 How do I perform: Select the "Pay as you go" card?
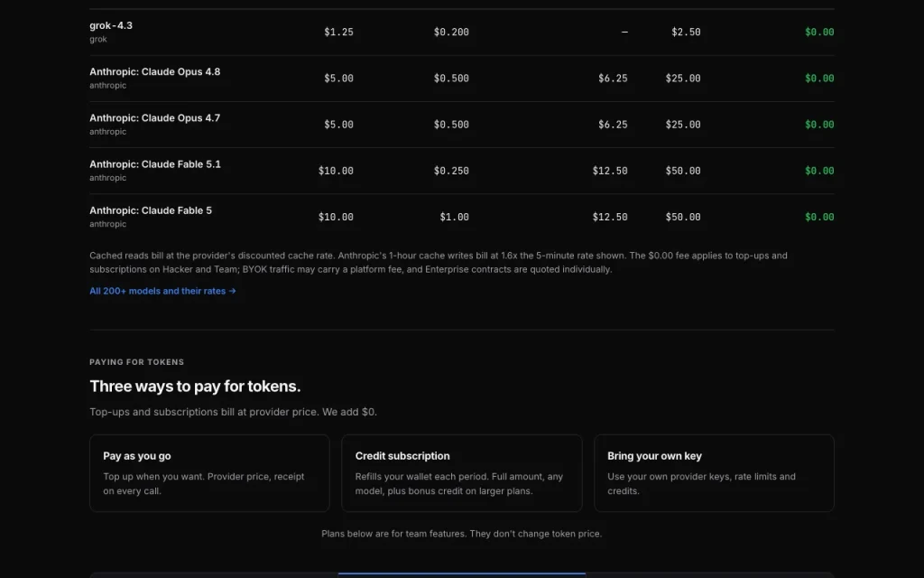tap(209, 473)
